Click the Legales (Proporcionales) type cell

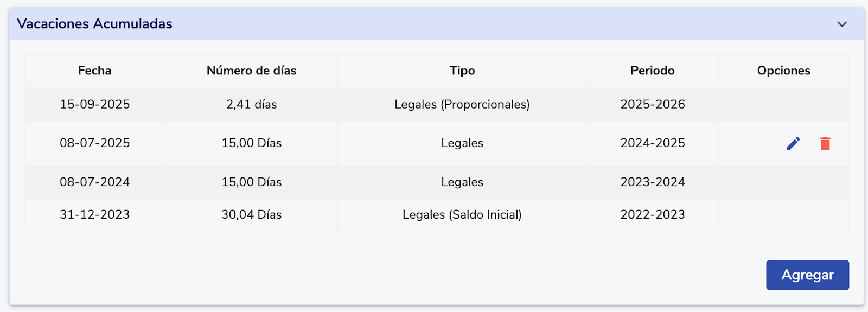(462, 104)
